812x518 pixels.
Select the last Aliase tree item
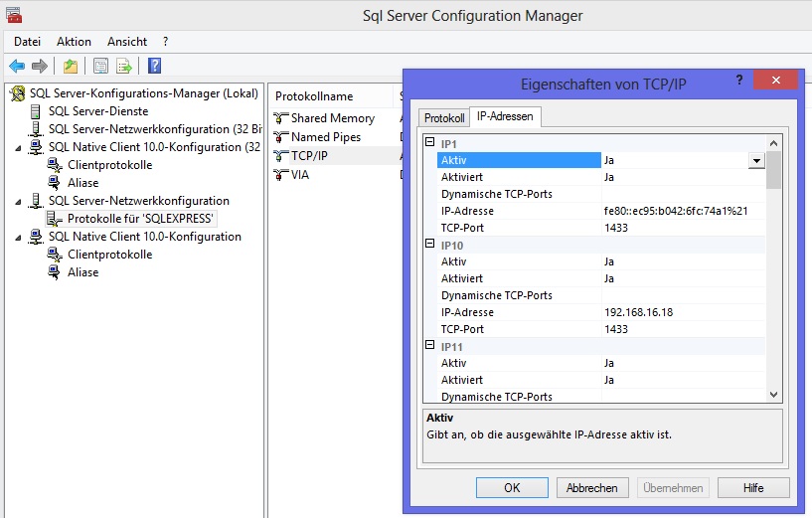(82, 272)
